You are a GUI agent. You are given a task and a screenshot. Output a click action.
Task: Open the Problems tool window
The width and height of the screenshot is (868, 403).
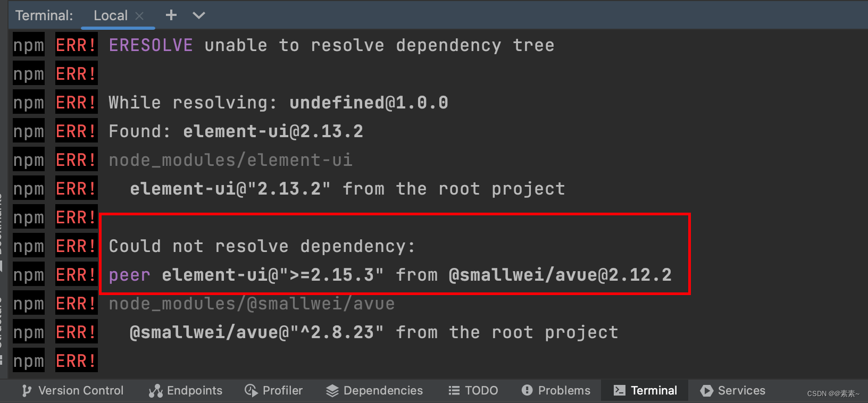click(x=556, y=391)
